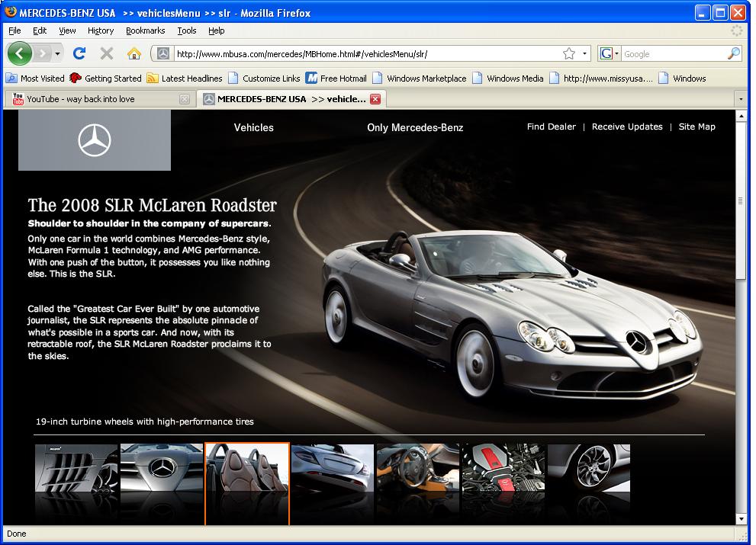View the front grille star emblem thumbnail
Viewport: 756px width, 545px height.
(x=162, y=467)
